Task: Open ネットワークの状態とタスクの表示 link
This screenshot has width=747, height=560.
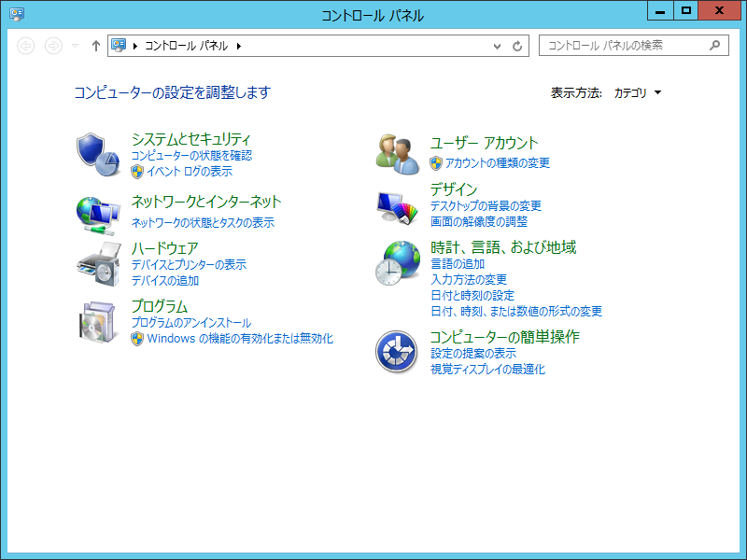Action: pyautogui.click(x=203, y=222)
